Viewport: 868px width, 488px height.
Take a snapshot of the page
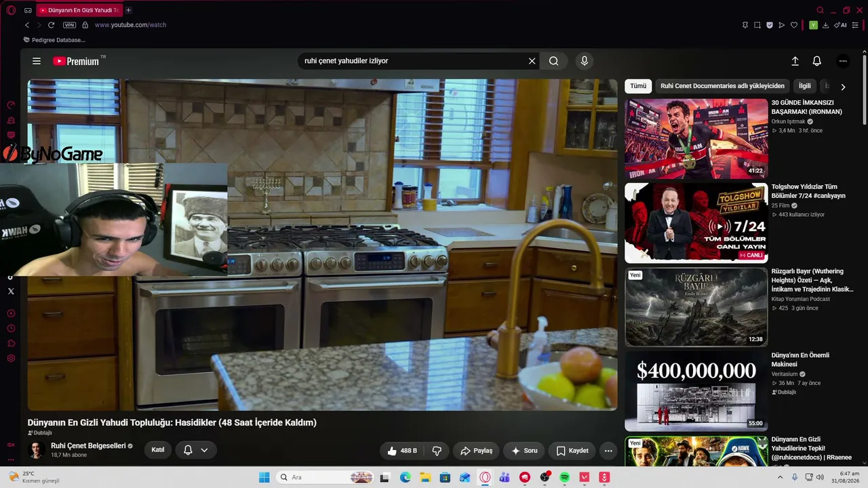point(757,25)
